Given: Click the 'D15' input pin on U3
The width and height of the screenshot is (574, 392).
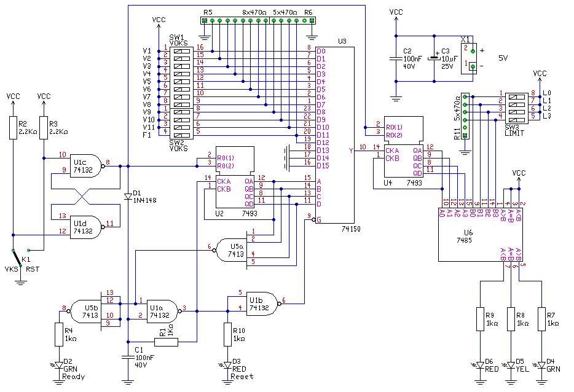Looking at the screenshot, I should click(323, 166).
